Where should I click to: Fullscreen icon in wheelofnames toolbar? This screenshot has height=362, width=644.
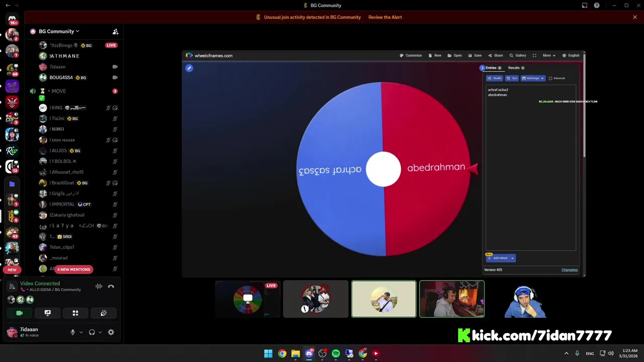coord(534,55)
